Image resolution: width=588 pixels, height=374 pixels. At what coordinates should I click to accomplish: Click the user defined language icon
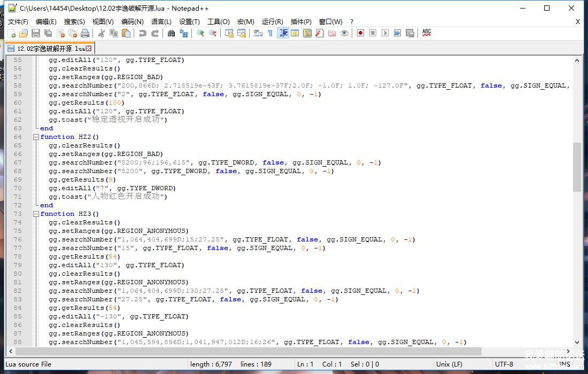click(x=295, y=33)
